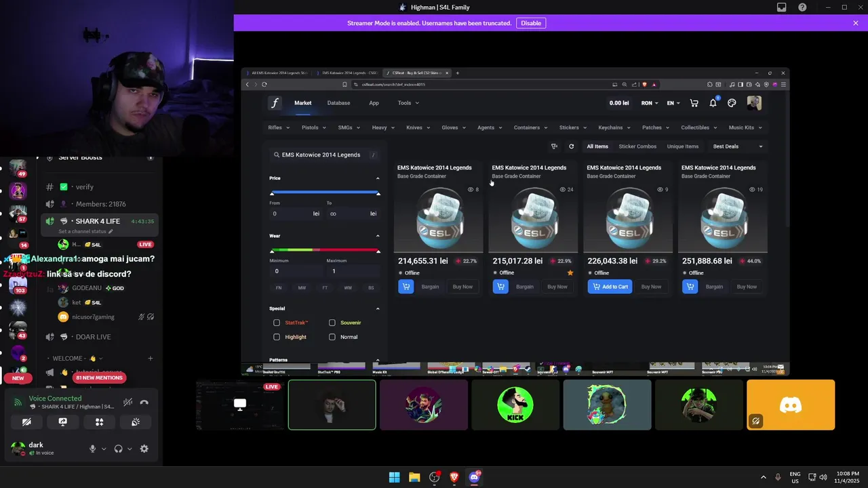Open the RON currency dropdown

pyautogui.click(x=650, y=103)
